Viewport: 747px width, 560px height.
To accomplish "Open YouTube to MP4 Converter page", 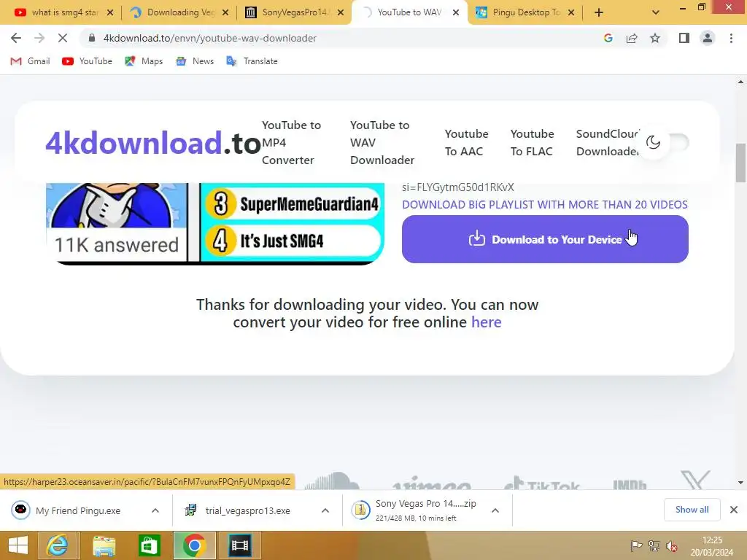I will pos(291,142).
